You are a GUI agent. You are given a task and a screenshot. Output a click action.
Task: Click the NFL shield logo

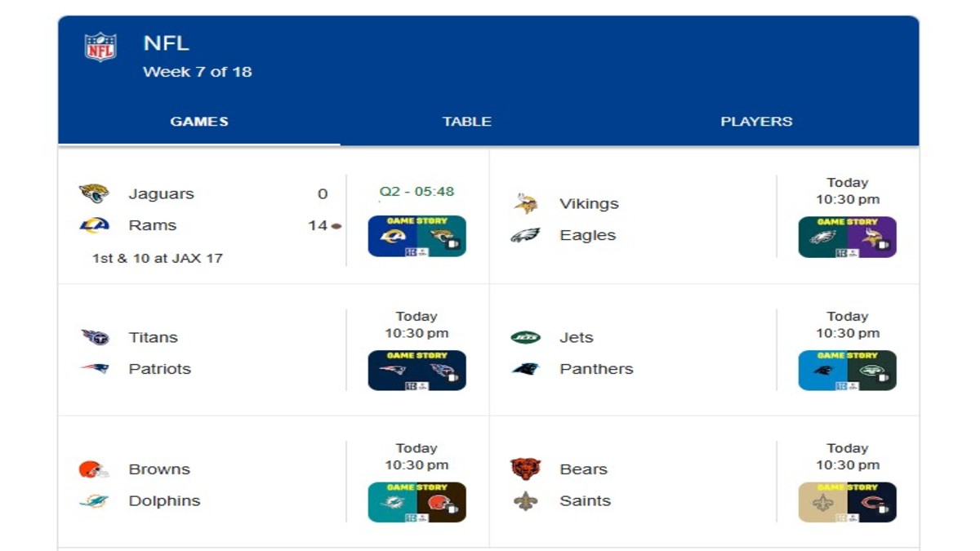click(100, 47)
